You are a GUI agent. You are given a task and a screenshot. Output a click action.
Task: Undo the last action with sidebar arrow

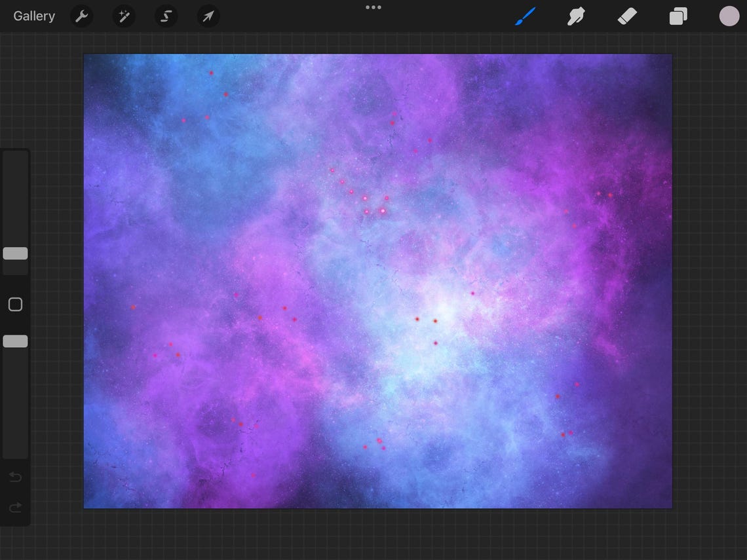(x=15, y=477)
